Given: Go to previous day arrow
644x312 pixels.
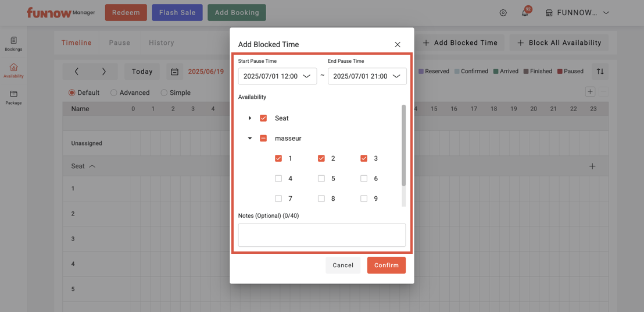Looking at the screenshot, I should tap(77, 72).
